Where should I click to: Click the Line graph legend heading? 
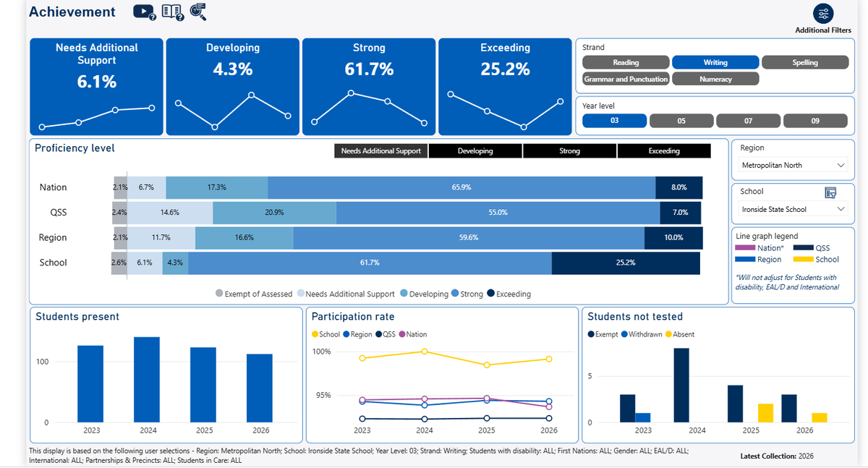click(767, 236)
